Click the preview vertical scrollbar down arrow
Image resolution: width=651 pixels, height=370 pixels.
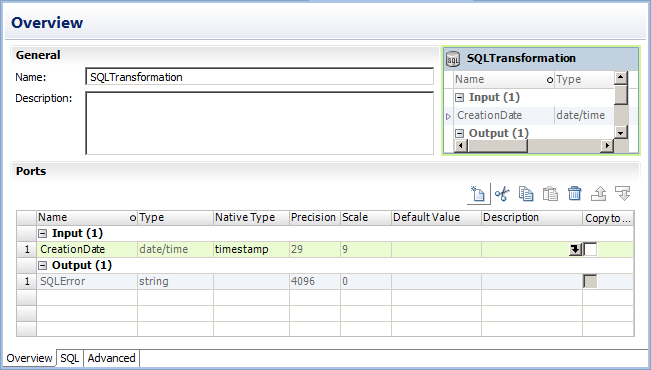tap(621, 133)
